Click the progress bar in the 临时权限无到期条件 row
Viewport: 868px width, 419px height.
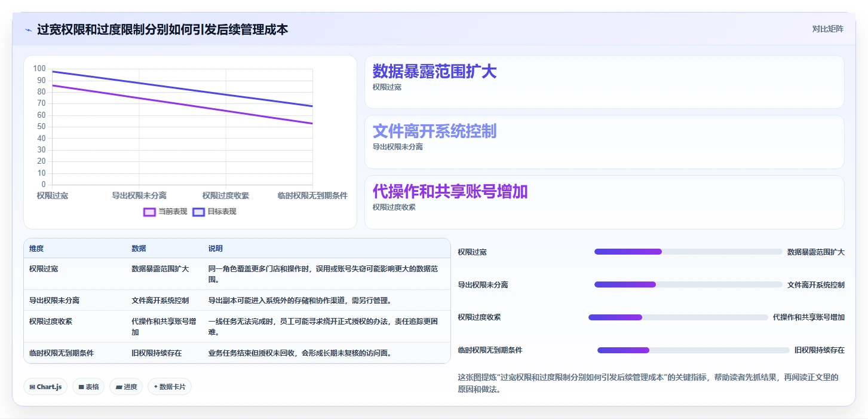(x=694, y=350)
